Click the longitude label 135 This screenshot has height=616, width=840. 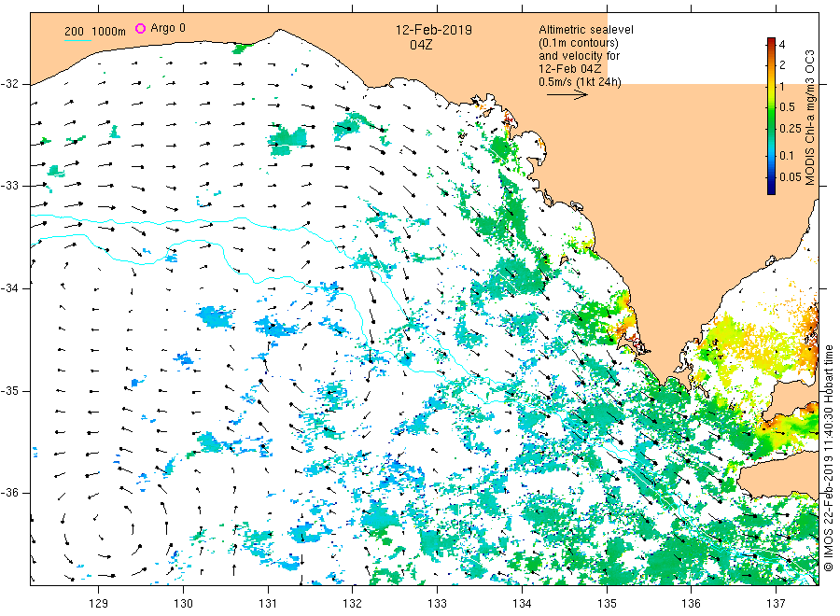coord(607,604)
